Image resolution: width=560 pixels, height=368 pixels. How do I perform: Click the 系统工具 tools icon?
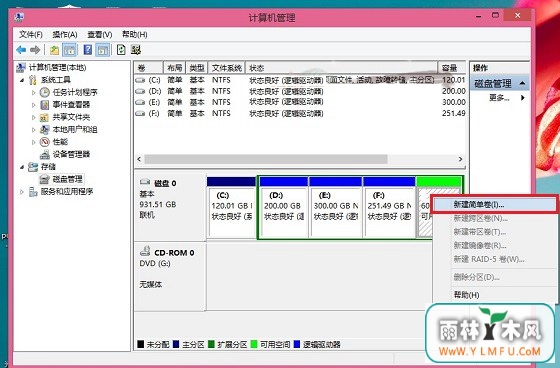[32, 80]
